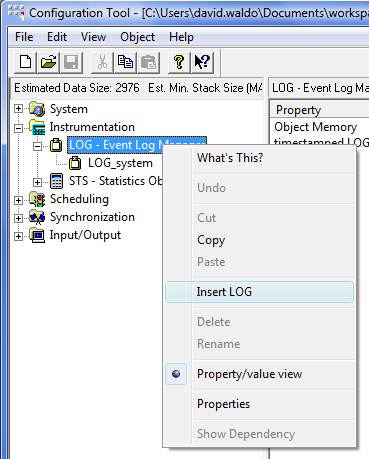Select the LOG_system tree item

coord(120,163)
